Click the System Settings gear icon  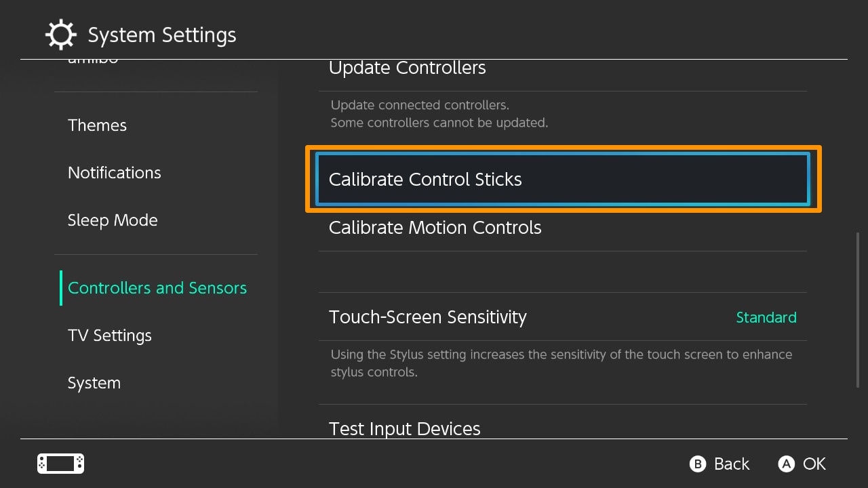pos(61,35)
